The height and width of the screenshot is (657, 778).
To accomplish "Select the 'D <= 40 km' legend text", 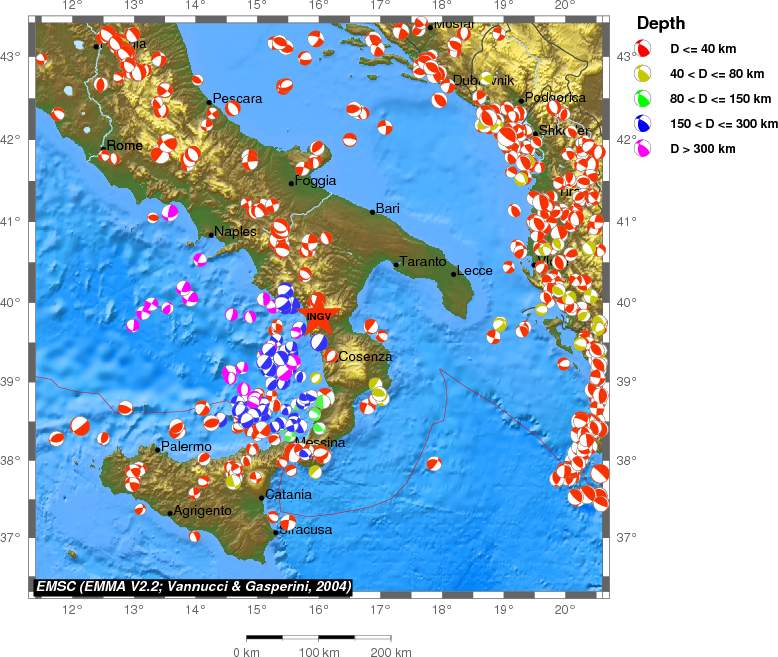I will (703, 48).
